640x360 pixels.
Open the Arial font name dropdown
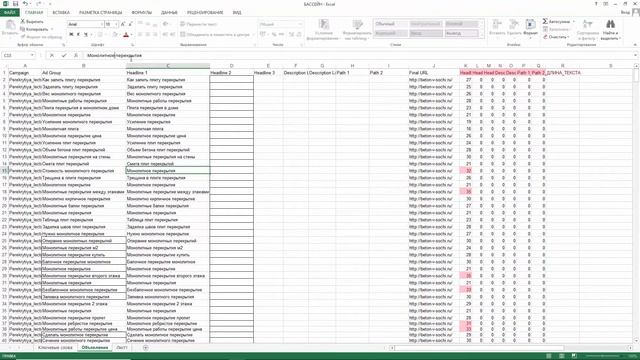point(102,24)
